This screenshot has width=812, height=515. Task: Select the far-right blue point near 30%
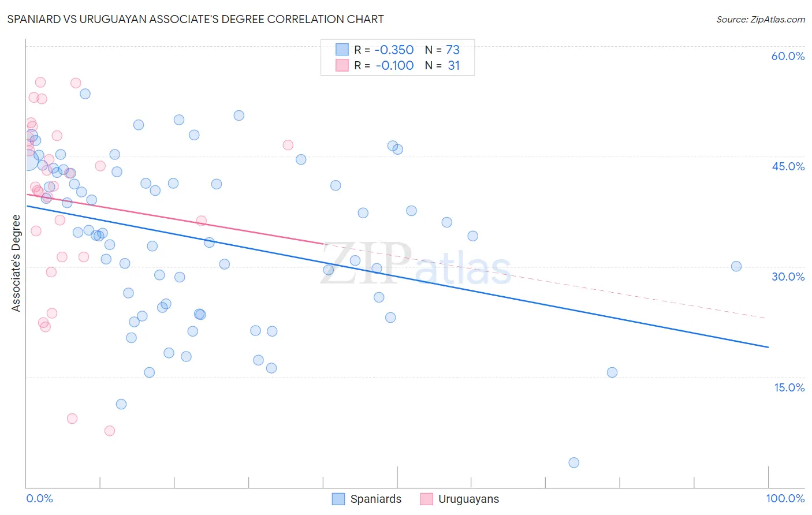(x=736, y=266)
